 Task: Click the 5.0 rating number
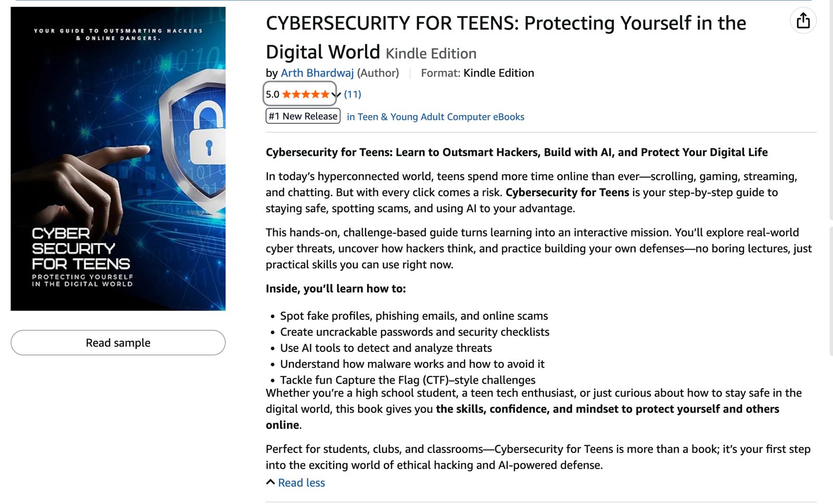pos(272,94)
